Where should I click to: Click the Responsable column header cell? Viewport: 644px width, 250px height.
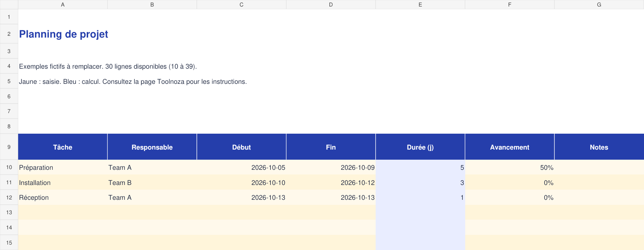point(152,147)
